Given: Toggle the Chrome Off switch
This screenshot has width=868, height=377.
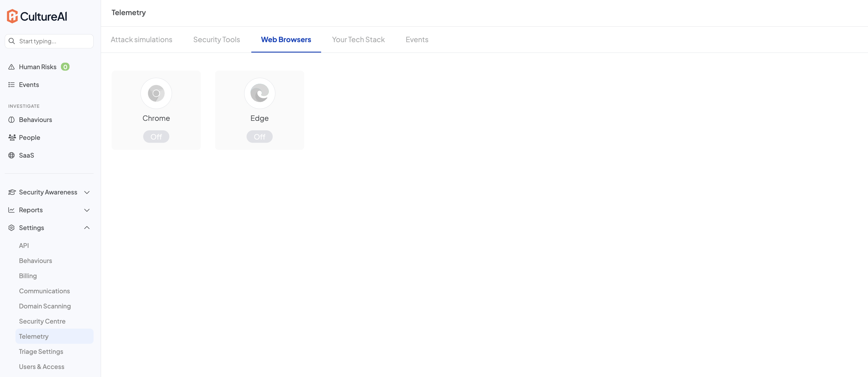Looking at the screenshot, I should 156,137.
